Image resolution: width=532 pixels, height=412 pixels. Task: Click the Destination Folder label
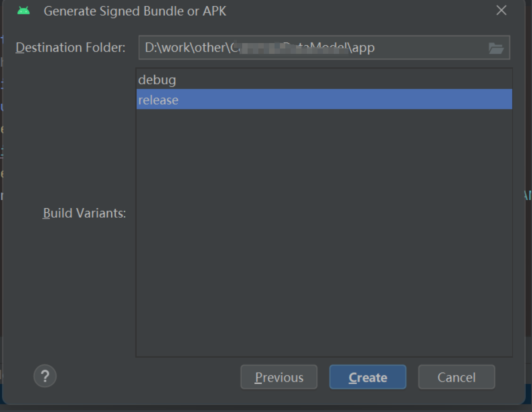[x=70, y=48]
